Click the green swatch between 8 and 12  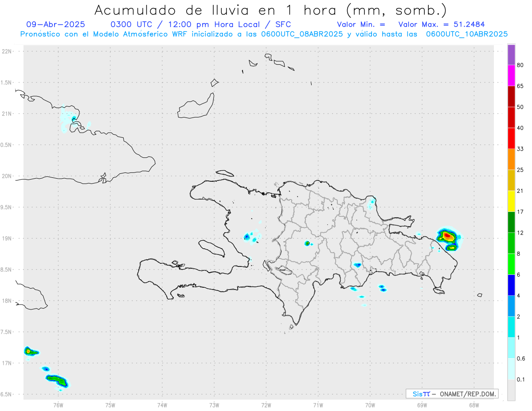[x=511, y=243]
